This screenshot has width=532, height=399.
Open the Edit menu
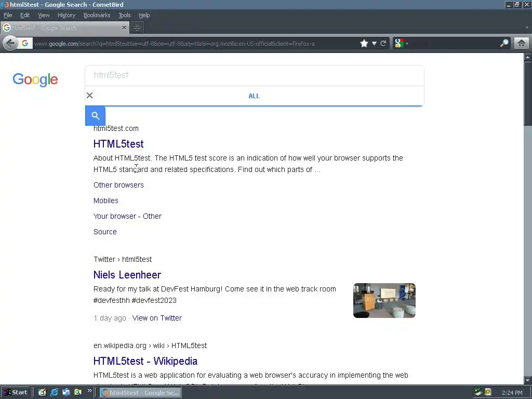[x=25, y=15]
